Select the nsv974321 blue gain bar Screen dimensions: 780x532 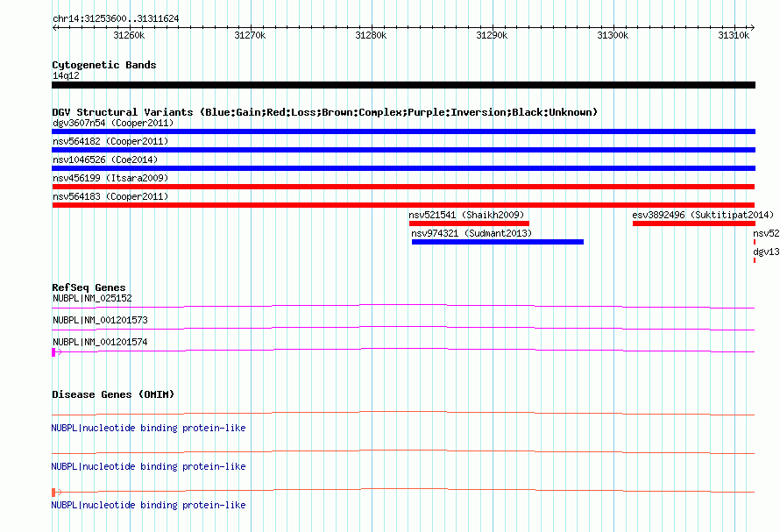click(x=498, y=243)
